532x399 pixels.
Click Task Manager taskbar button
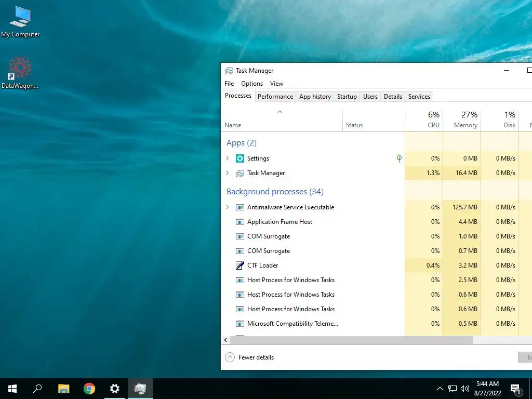click(140, 389)
